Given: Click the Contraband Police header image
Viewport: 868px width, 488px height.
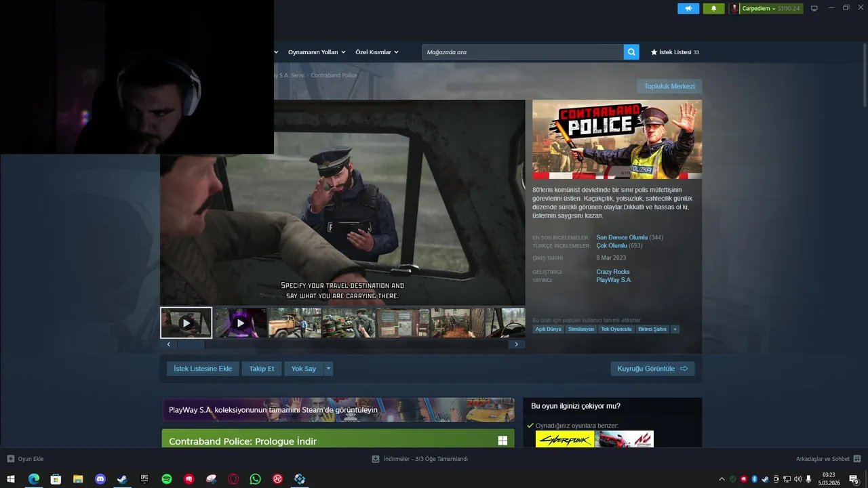Looking at the screenshot, I should point(617,140).
